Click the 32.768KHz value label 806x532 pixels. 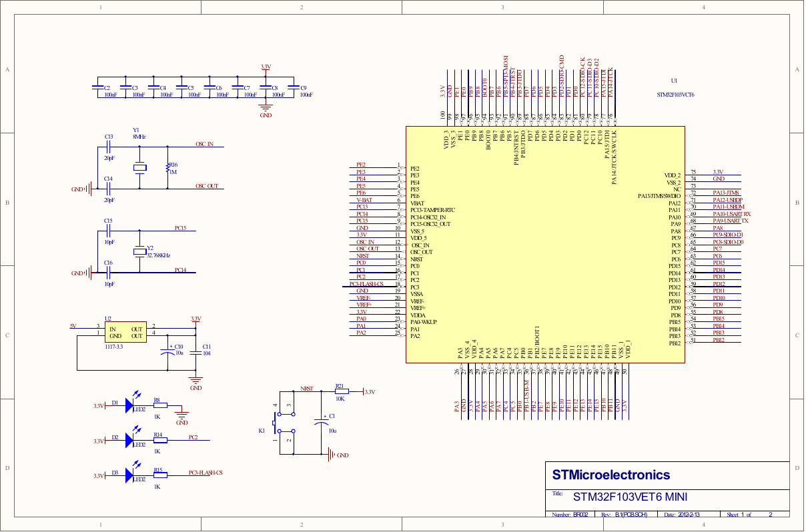pos(158,255)
